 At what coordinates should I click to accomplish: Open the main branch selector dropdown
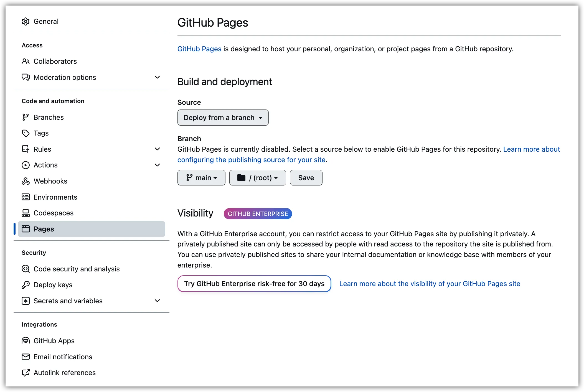201,178
